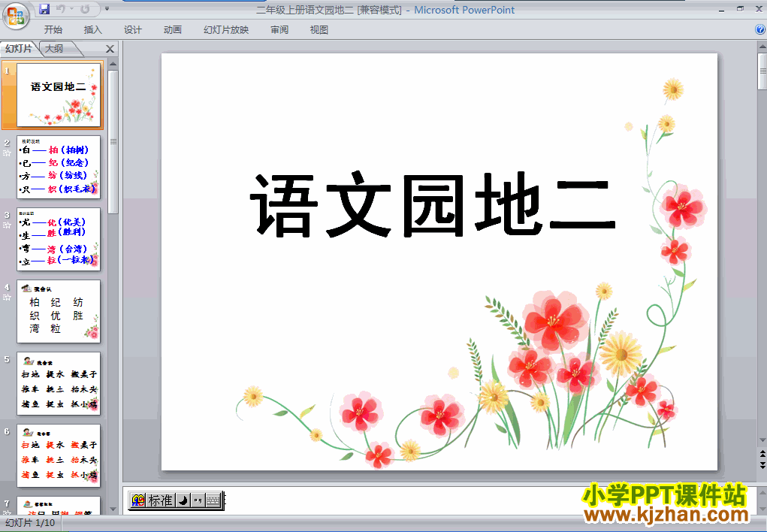Open the 视图 ribbon tab
Screen dimensions: 767x532
[319, 30]
